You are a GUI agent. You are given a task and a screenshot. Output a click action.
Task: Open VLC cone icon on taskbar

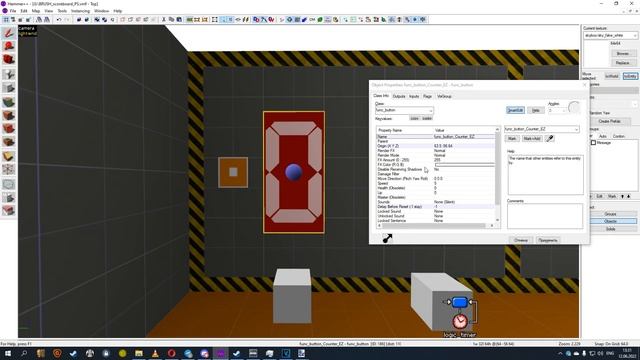(155, 353)
